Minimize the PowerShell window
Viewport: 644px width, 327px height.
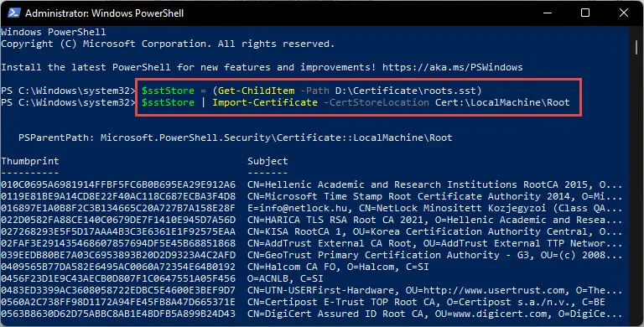click(548, 13)
